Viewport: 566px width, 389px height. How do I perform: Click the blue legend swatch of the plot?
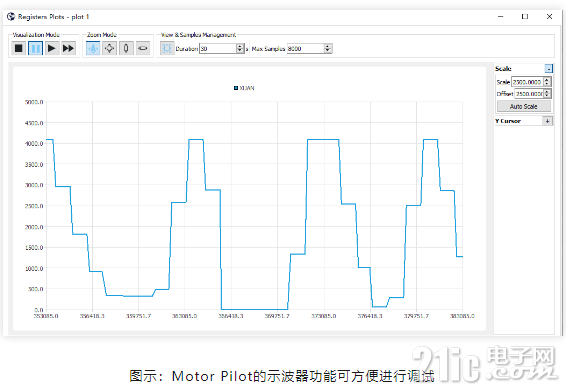[236, 88]
